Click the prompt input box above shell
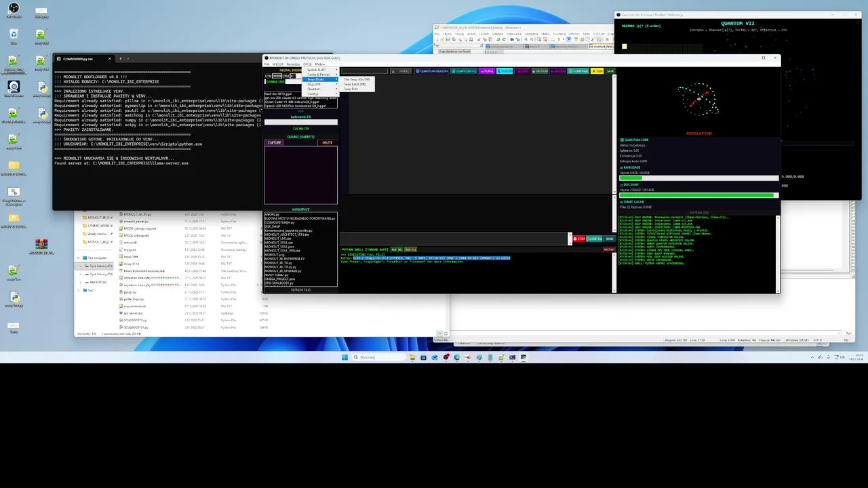 (x=454, y=239)
